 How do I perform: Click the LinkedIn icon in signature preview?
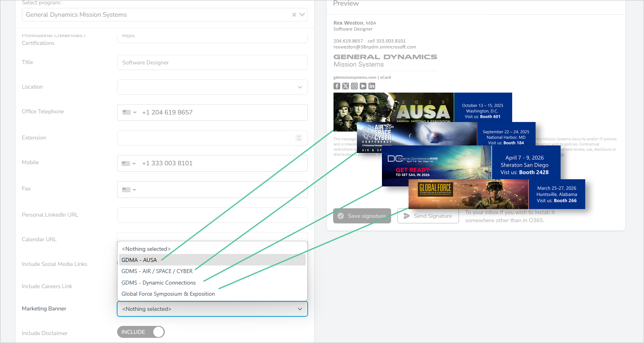pyautogui.click(x=372, y=86)
